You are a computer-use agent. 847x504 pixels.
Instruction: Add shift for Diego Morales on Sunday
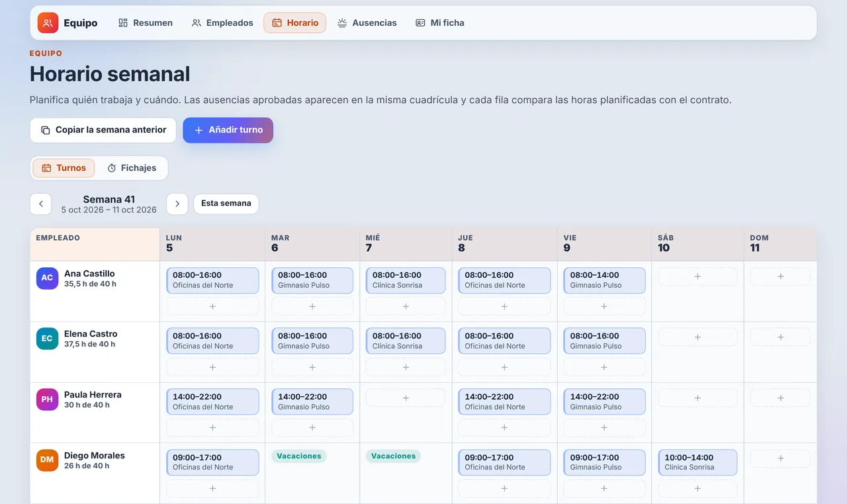coord(780,458)
